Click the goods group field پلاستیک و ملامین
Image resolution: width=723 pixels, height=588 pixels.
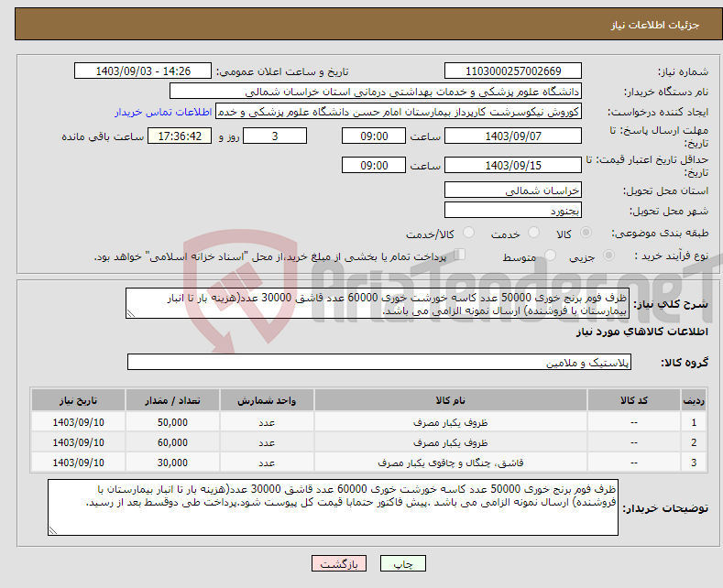coord(379,362)
